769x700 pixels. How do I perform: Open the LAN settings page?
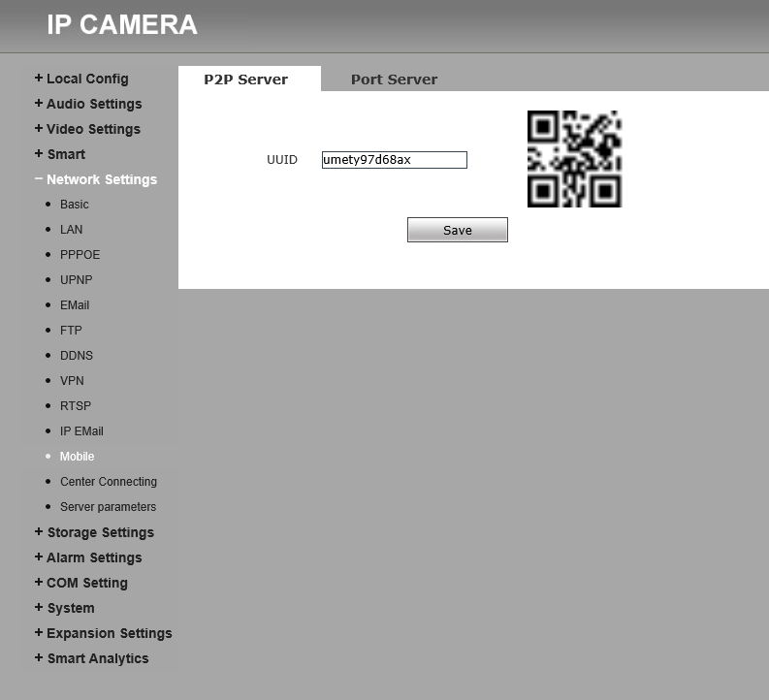coord(71,230)
